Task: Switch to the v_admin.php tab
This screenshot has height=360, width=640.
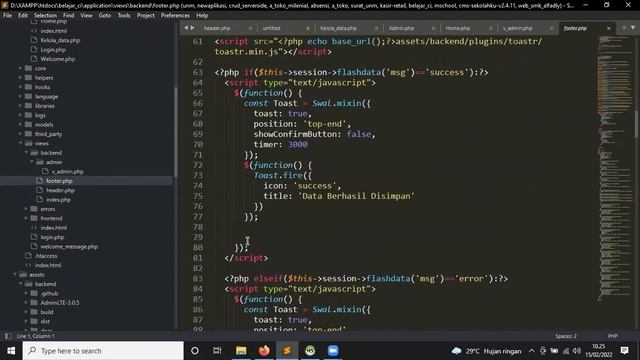Action: (x=517, y=28)
